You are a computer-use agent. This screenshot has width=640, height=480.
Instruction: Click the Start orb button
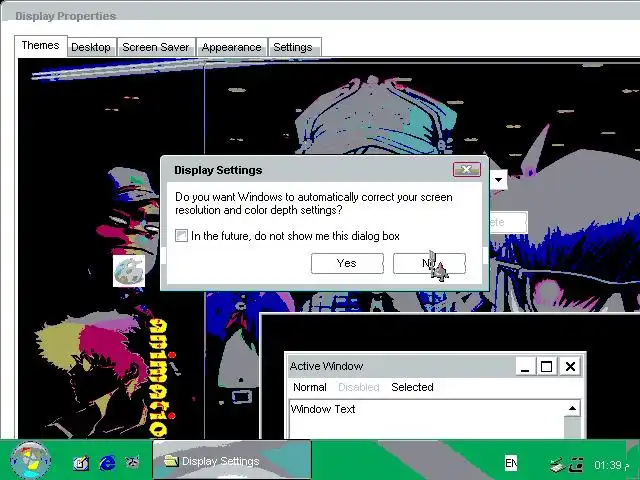tap(30, 460)
